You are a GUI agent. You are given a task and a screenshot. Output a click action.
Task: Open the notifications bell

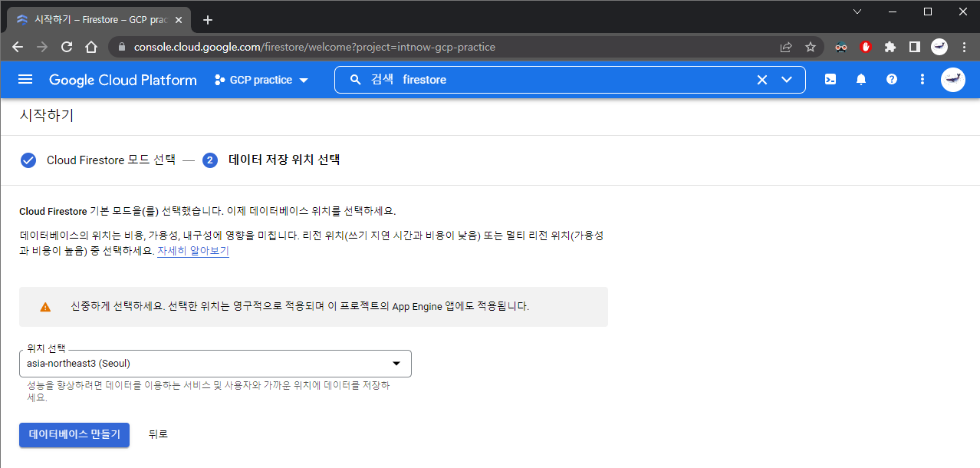tap(861, 79)
